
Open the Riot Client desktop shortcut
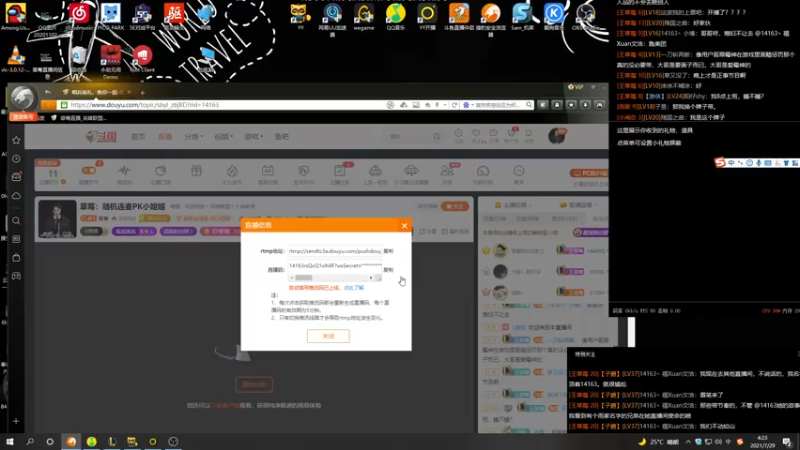point(142,59)
